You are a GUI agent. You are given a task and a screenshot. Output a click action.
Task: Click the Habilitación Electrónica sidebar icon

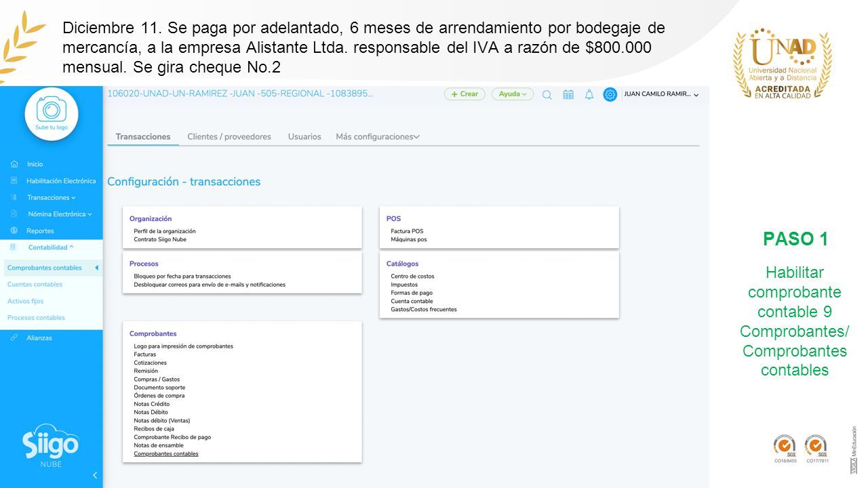click(14, 181)
